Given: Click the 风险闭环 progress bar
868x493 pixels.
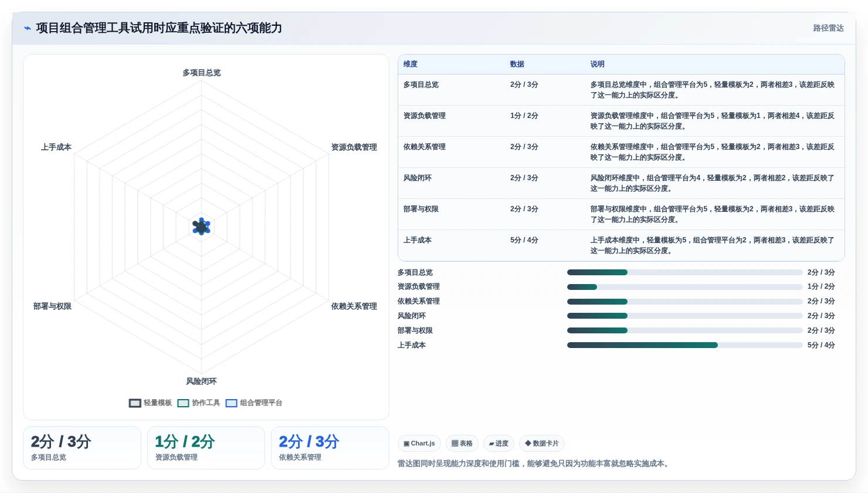Looking at the screenshot, I should tap(684, 316).
